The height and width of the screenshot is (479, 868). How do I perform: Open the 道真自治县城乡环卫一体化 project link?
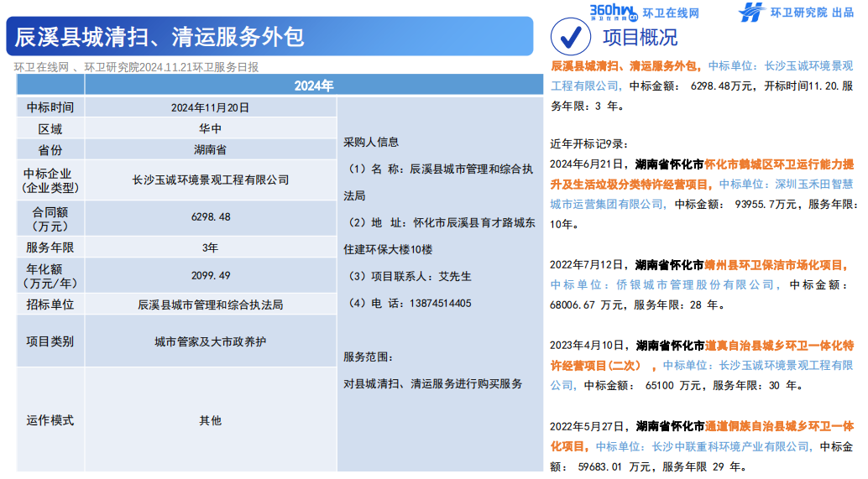click(x=702, y=355)
